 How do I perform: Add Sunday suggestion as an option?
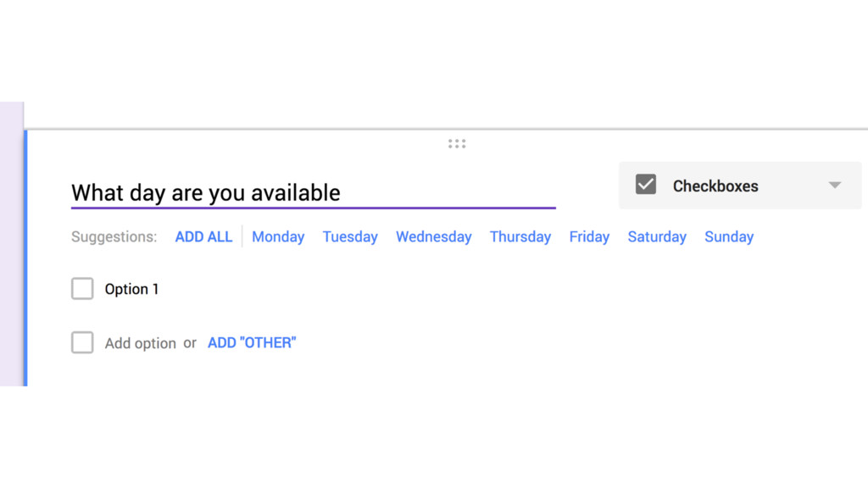point(728,237)
